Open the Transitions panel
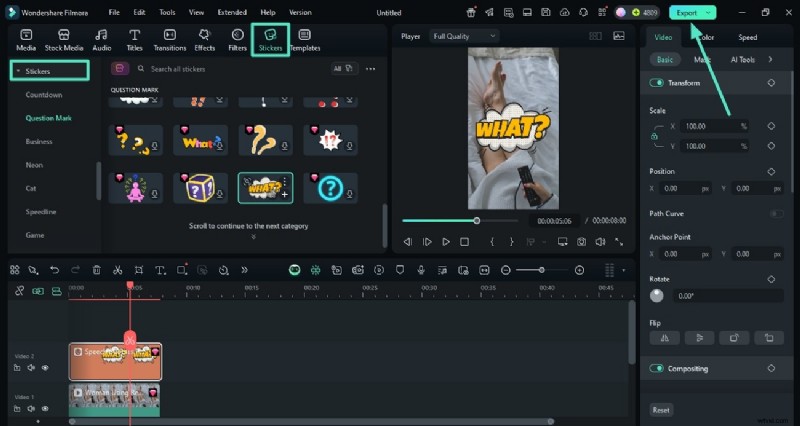Screen dimensions: 800x426 [x=169, y=39]
